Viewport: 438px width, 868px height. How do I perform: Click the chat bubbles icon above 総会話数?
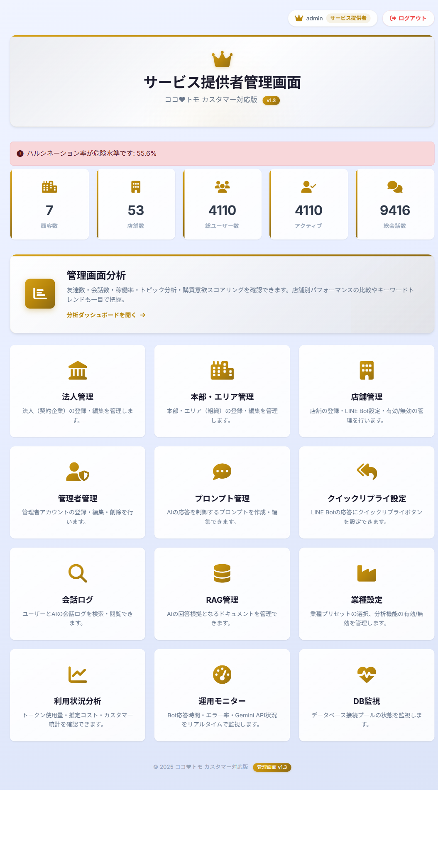pyautogui.click(x=395, y=187)
